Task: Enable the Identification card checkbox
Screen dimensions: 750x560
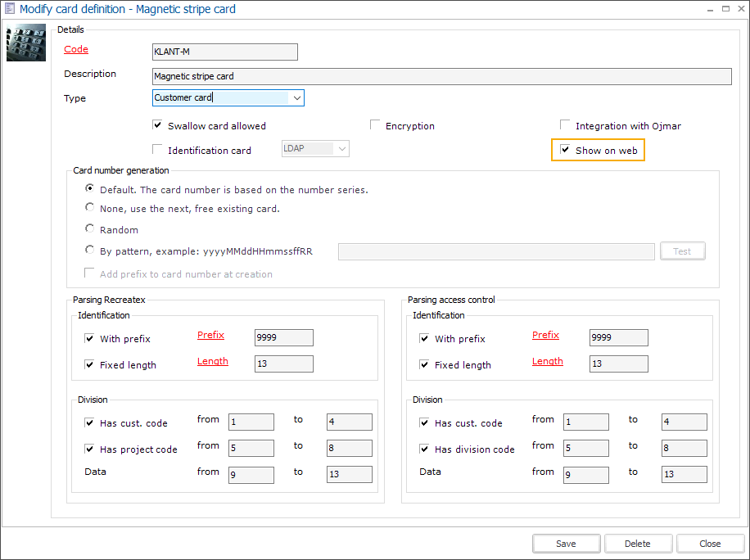Action: pyautogui.click(x=158, y=150)
